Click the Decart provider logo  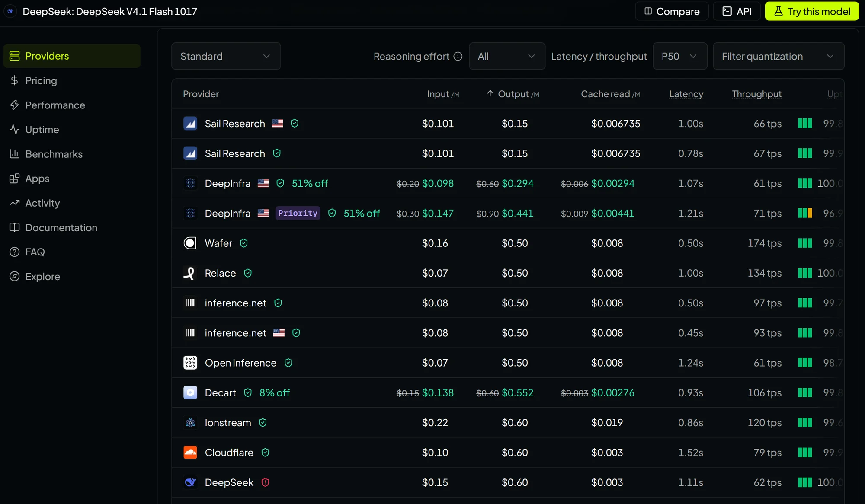tap(190, 392)
